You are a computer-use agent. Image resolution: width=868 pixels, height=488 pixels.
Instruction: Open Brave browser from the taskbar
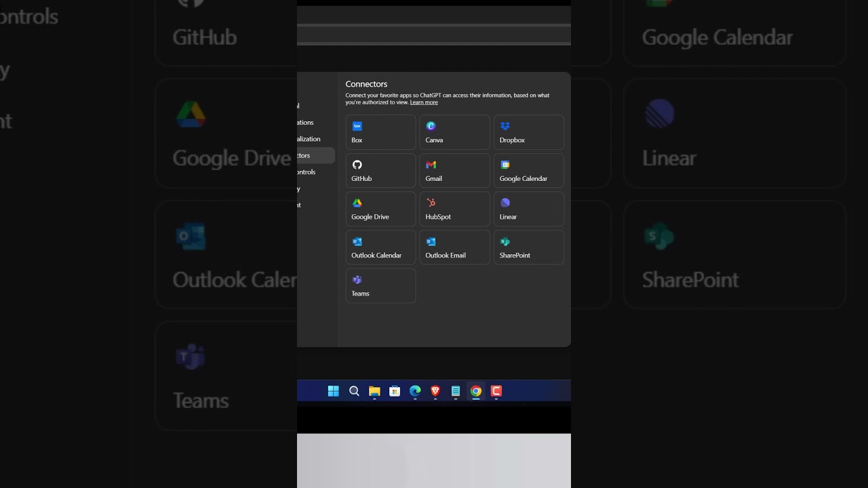click(435, 391)
